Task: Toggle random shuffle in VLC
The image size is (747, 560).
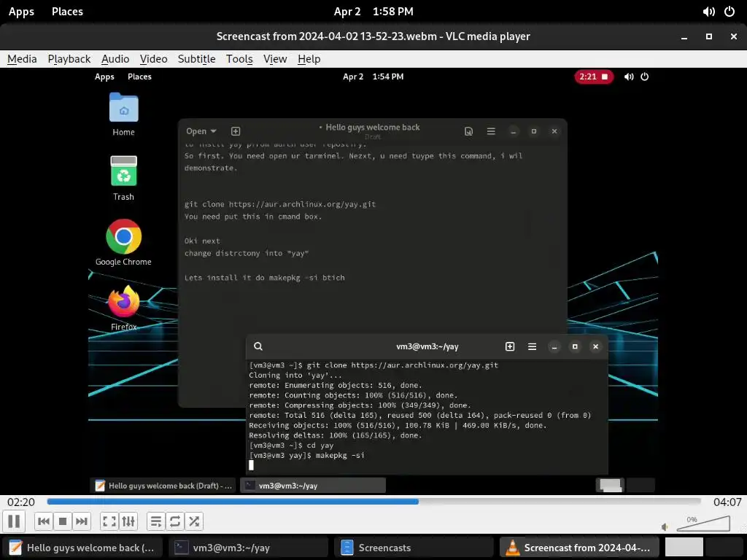Action: pyautogui.click(x=194, y=521)
